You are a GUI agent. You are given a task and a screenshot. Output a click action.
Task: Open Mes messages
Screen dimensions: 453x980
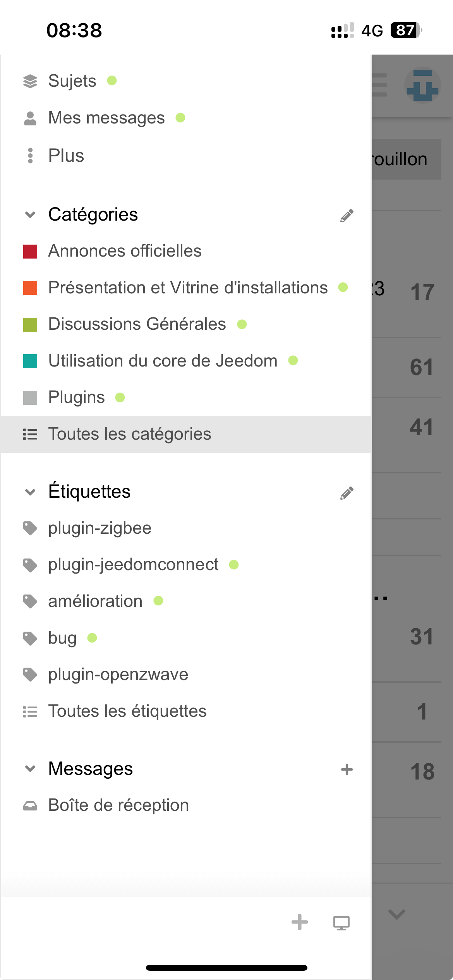(106, 118)
